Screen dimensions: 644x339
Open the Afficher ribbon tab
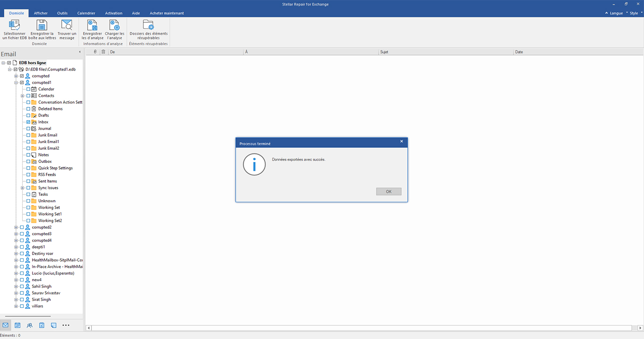[x=41, y=13]
